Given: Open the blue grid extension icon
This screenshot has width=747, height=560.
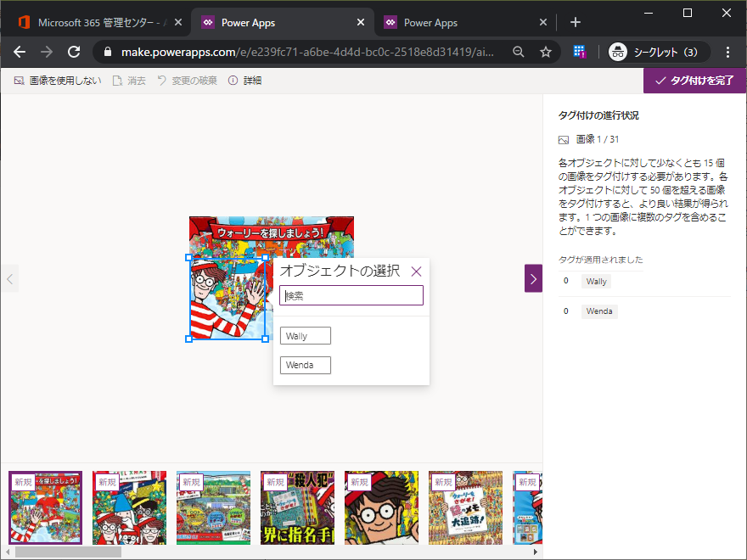Looking at the screenshot, I should pos(579,52).
